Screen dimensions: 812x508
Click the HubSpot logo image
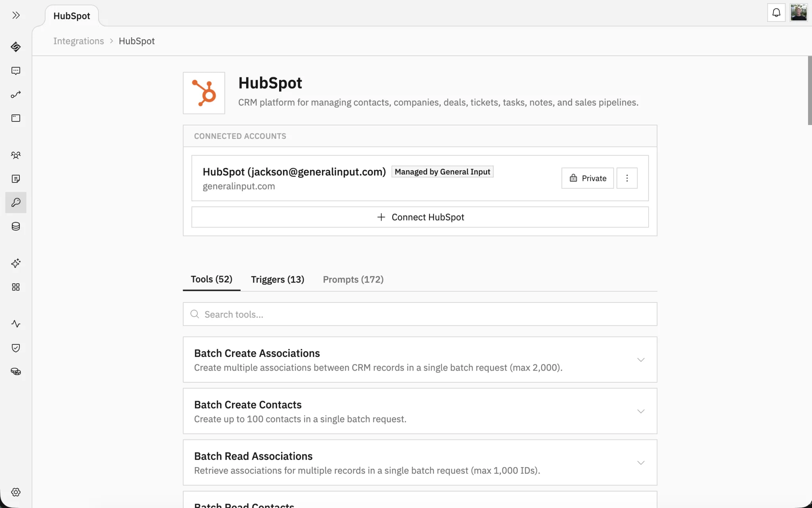pyautogui.click(x=204, y=93)
